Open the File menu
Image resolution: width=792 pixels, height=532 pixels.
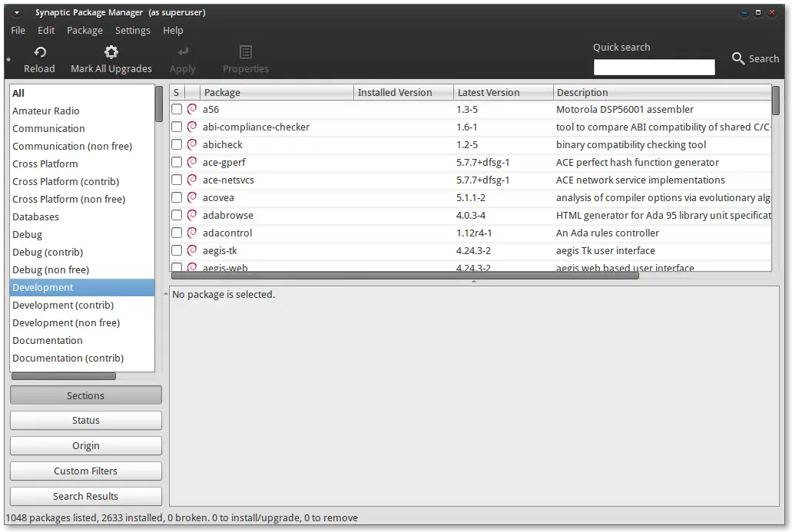(18, 30)
